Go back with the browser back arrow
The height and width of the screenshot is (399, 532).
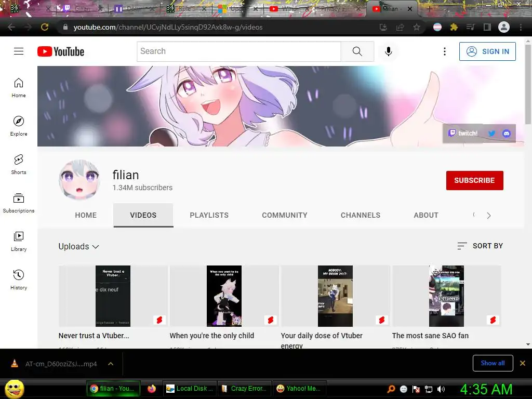[11, 27]
